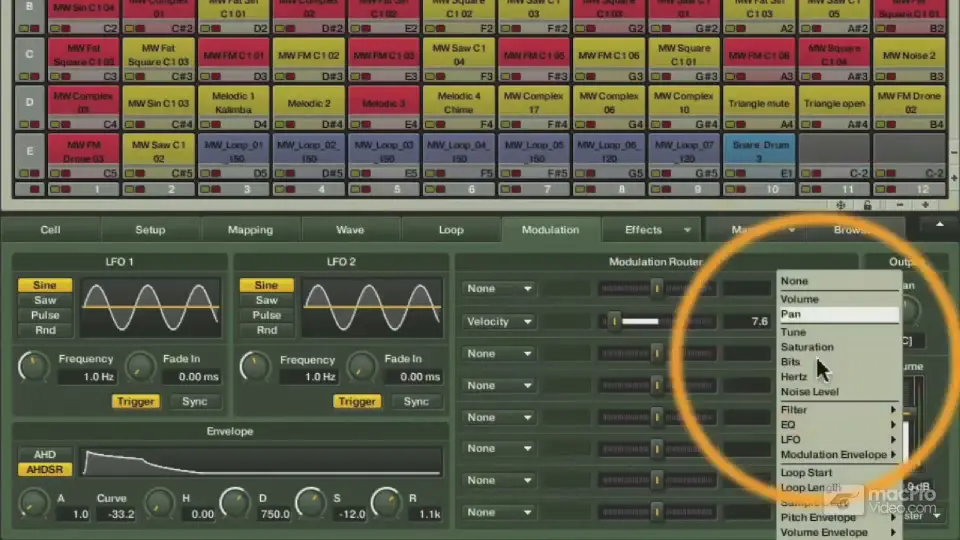Mute the Triangle open cell

(x=816, y=124)
